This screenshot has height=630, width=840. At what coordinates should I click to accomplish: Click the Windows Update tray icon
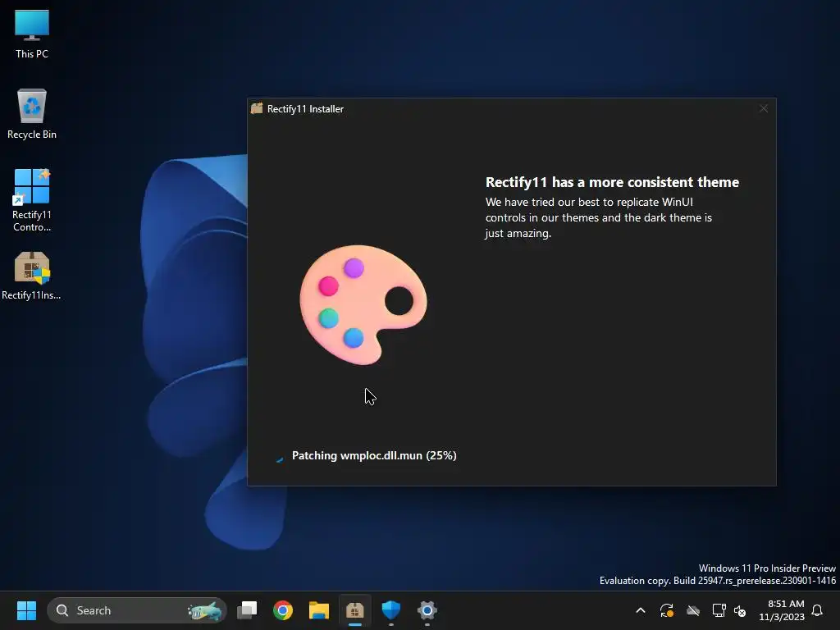click(x=666, y=610)
